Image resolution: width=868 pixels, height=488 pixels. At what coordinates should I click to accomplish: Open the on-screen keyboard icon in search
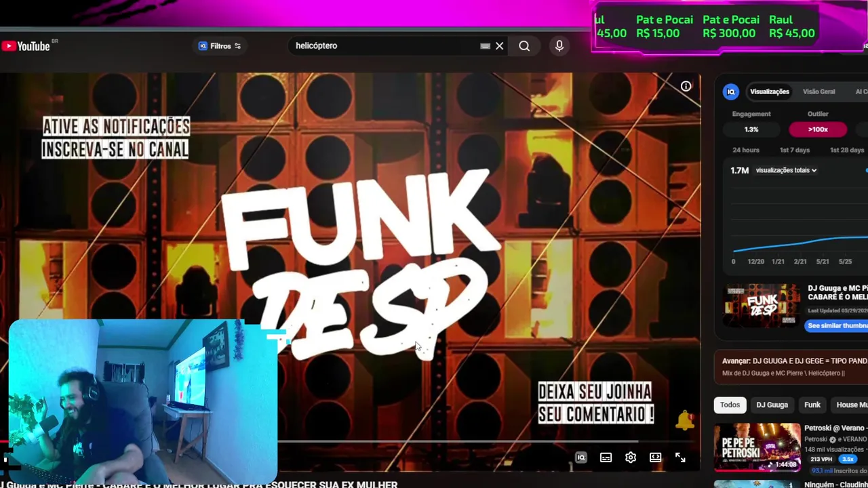[485, 46]
